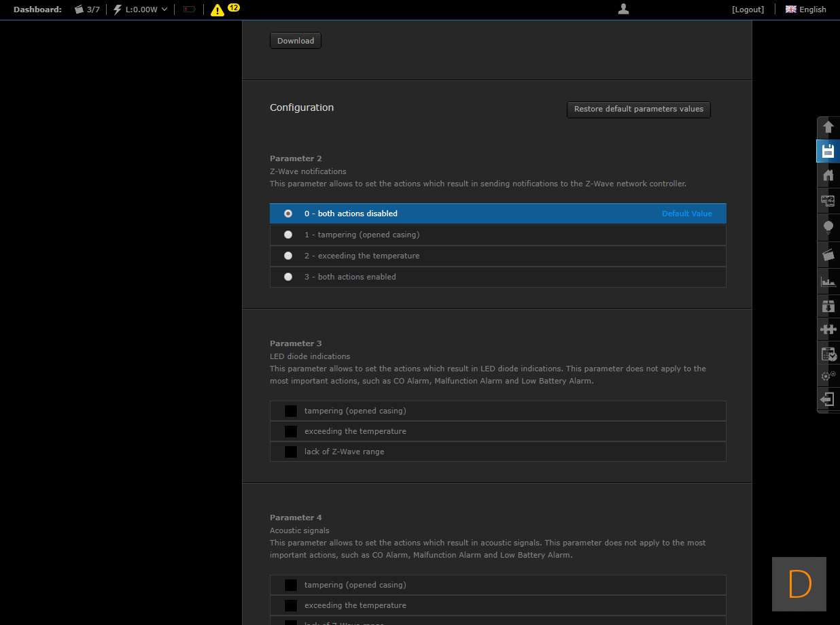Open the light bulb devices icon
840x625 pixels.
[828, 227]
